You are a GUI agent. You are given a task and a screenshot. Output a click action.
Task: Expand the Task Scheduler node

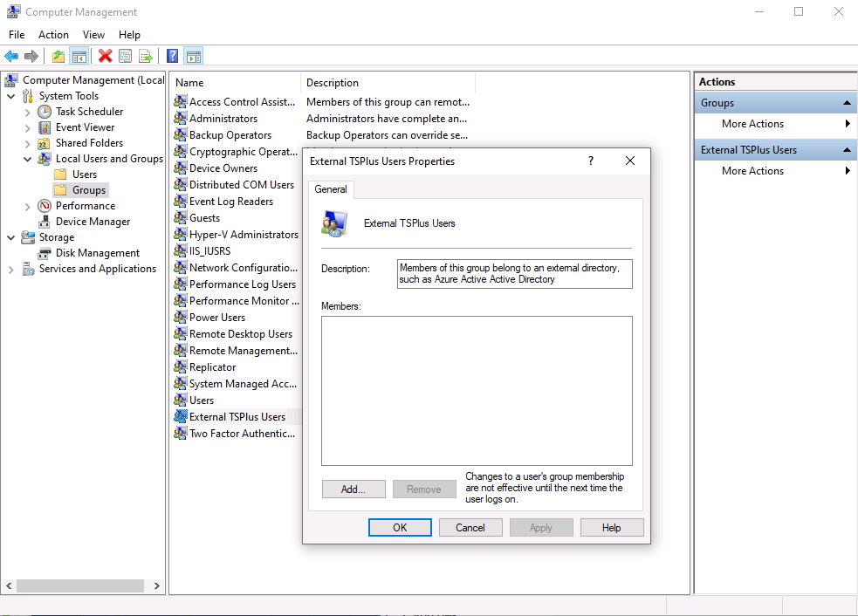pyautogui.click(x=28, y=112)
